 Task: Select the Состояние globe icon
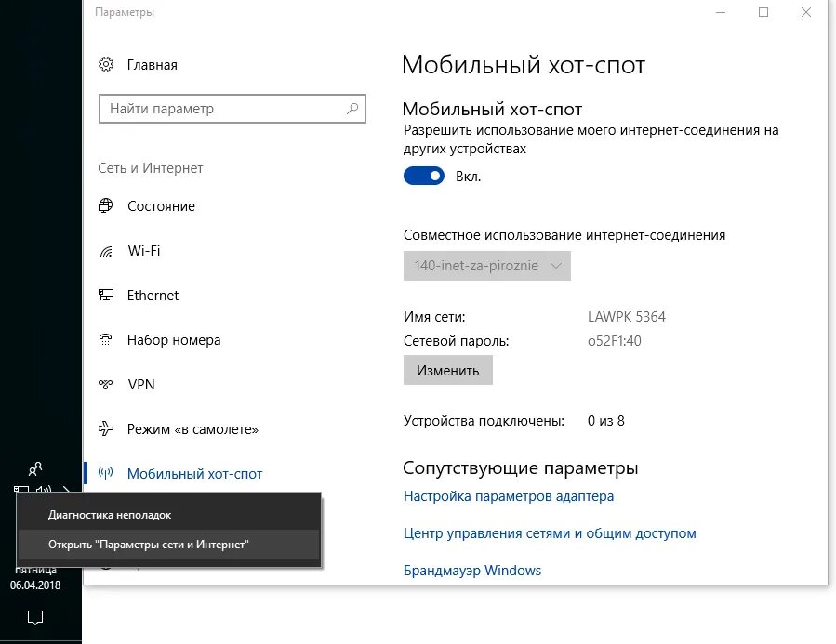tap(106, 205)
